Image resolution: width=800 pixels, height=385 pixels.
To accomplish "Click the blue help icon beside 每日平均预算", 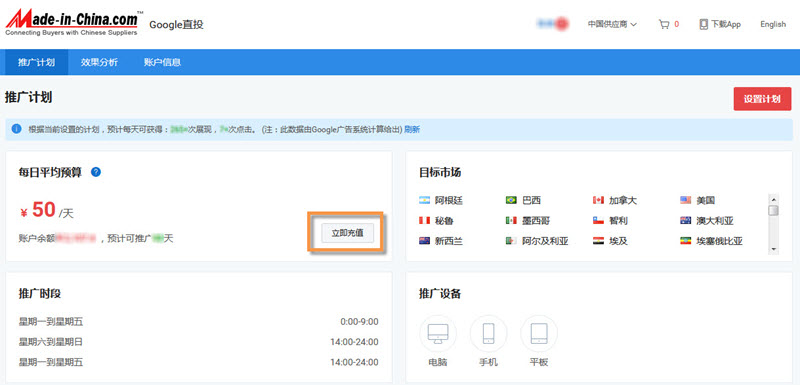I will pos(96,172).
